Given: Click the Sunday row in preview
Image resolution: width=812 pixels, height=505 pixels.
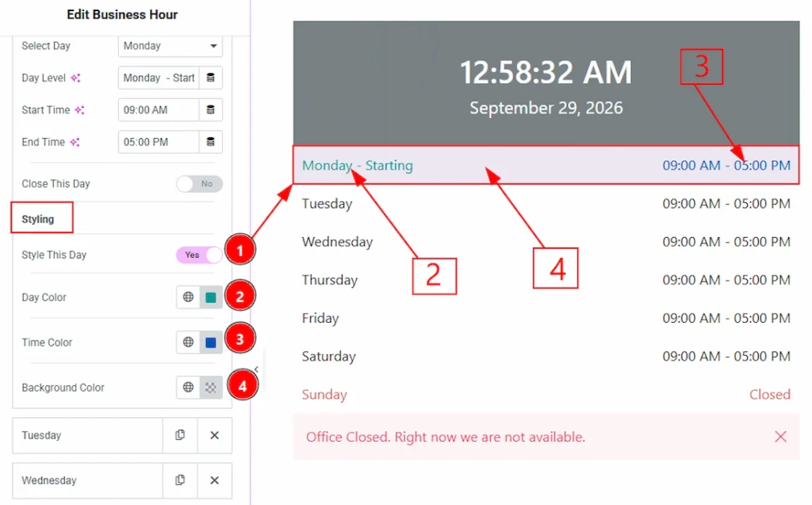Looking at the screenshot, I should click(546, 394).
